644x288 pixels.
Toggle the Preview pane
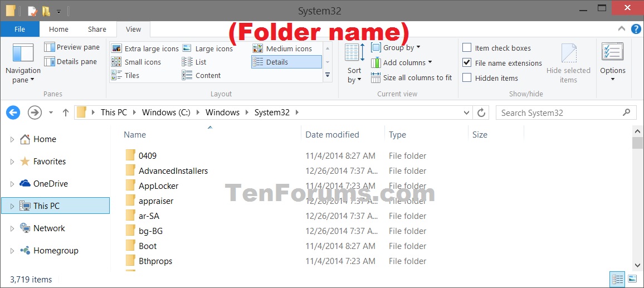[x=72, y=47]
